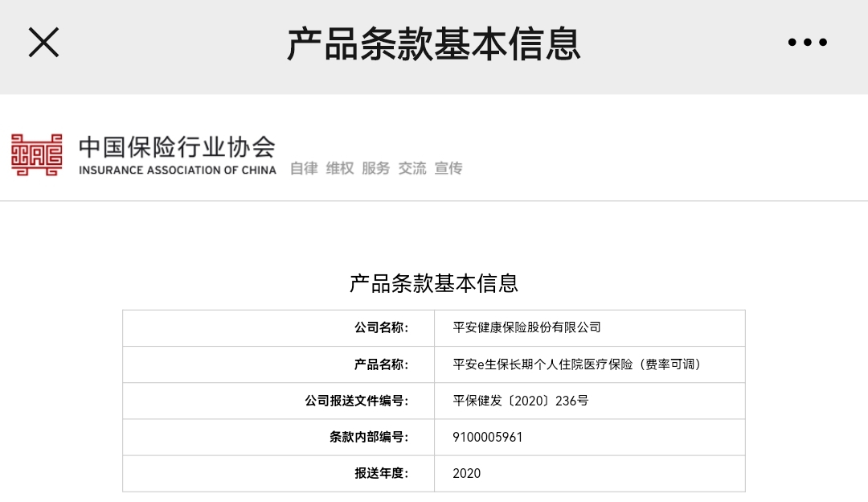Image resolution: width=868 pixels, height=502 pixels.
Task: Select the 平安e生保长期个人住院医疗保险 product name
Action: (x=577, y=364)
